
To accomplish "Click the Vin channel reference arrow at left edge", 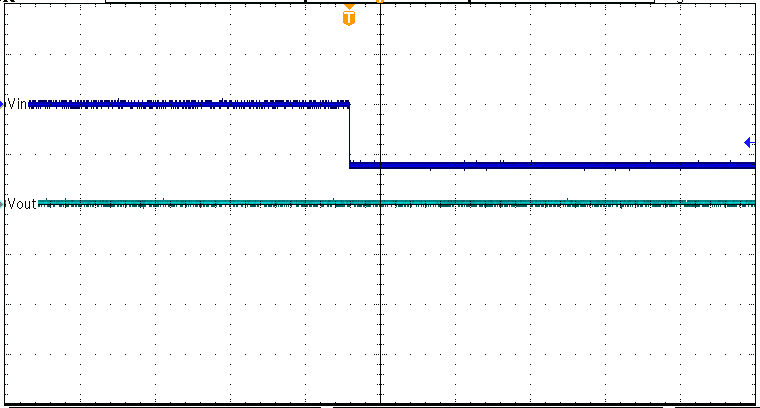I will point(4,103).
